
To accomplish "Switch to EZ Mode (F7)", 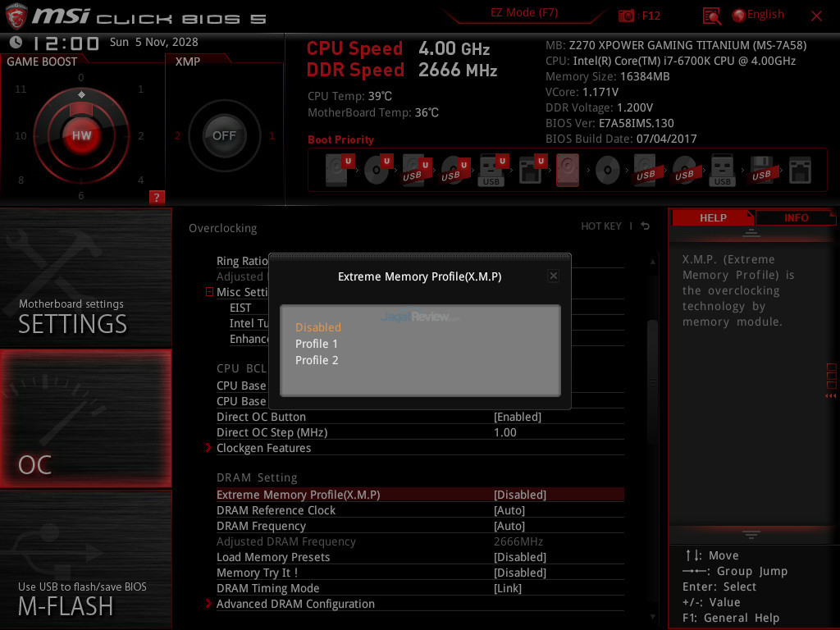I will click(524, 13).
